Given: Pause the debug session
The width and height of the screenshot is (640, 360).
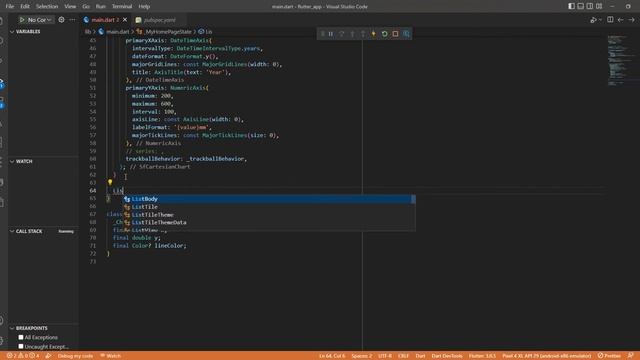Looking at the screenshot, I should (331, 34).
